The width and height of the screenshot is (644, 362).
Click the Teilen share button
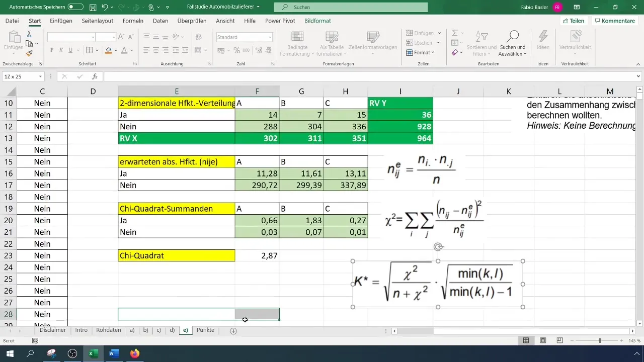574,21
